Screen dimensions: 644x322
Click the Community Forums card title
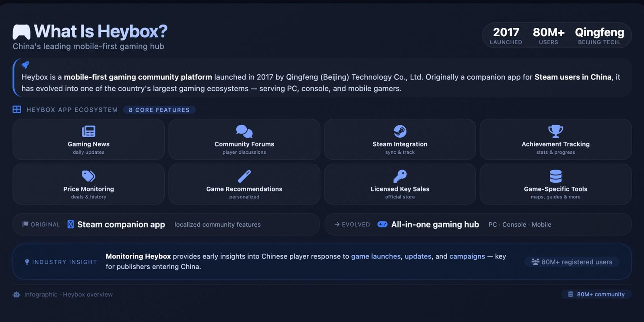244,144
